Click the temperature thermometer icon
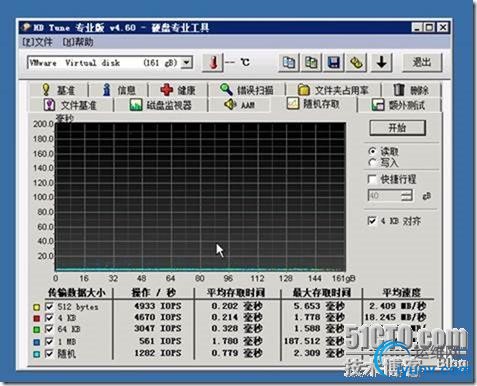 pos(213,62)
